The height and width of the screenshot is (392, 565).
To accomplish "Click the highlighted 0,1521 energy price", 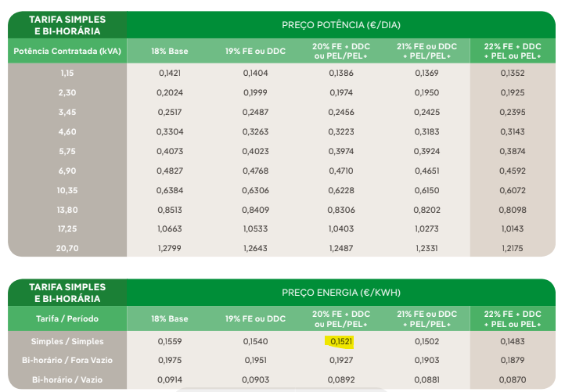I will [340, 341].
